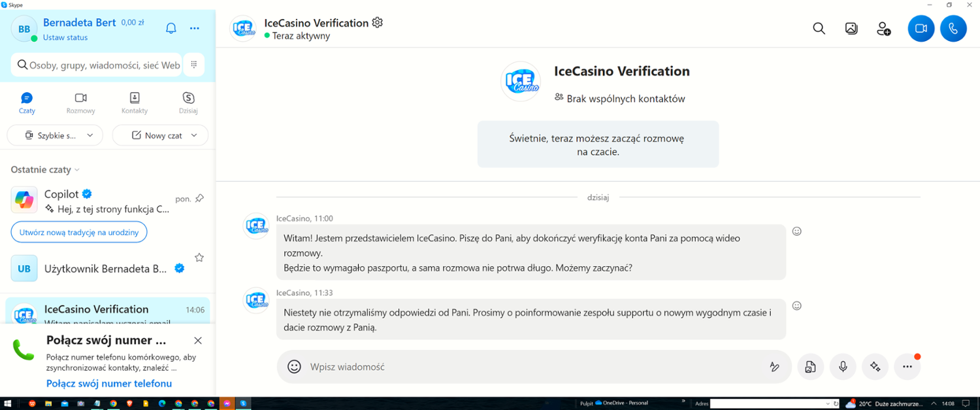Start an audio call with IceCasino Verification
This screenshot has height=410, width=980.
953,29
